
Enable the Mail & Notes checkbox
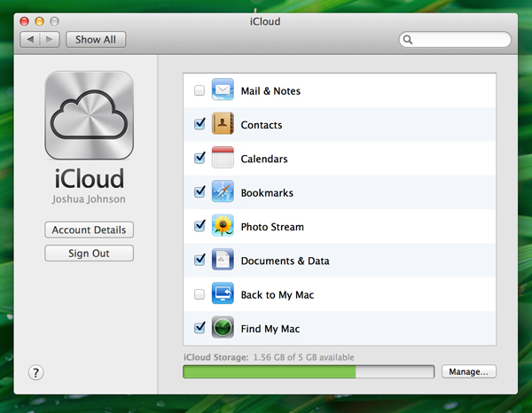[199, 90]
